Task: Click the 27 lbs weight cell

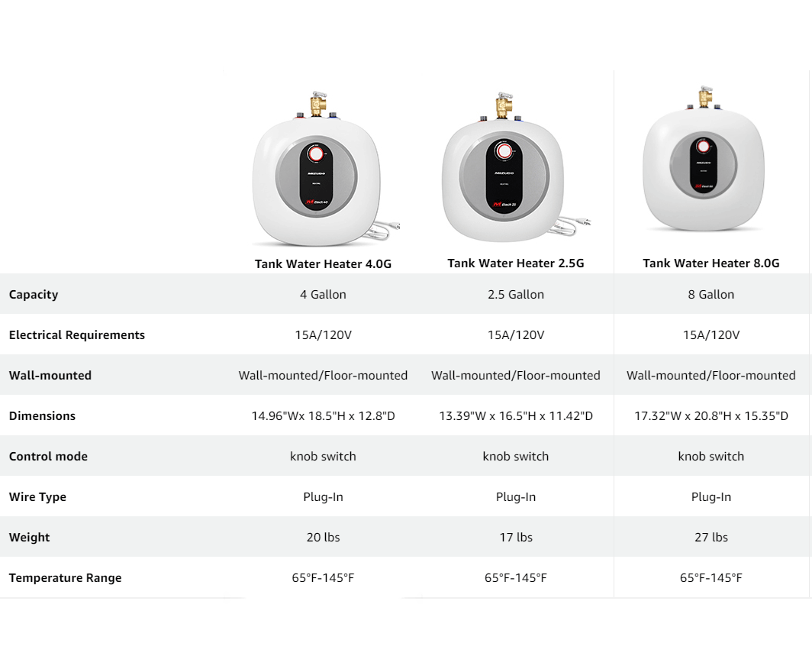Action: coord(711,537)
